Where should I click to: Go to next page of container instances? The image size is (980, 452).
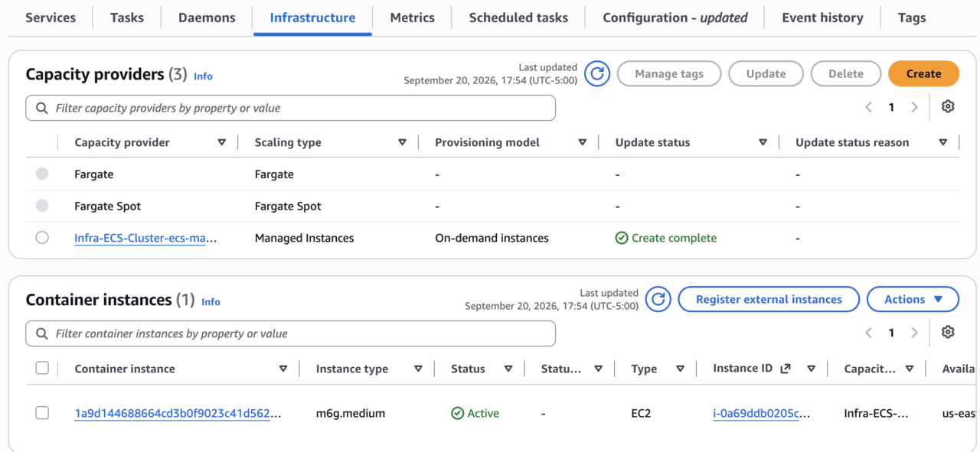[x=914, y=333]
